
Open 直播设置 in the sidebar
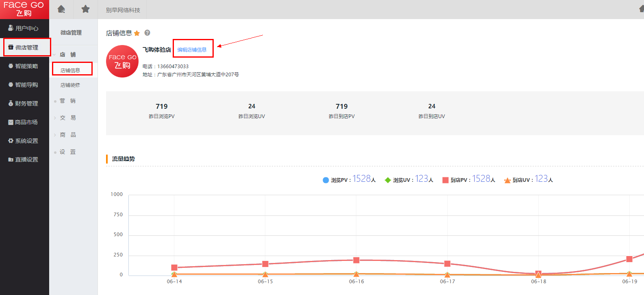pos(24,159)
